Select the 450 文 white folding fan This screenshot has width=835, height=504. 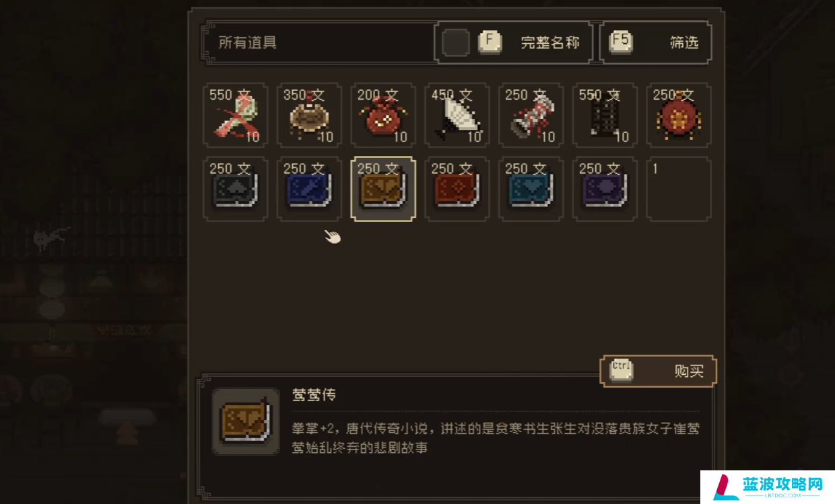(x=457, y=115)
